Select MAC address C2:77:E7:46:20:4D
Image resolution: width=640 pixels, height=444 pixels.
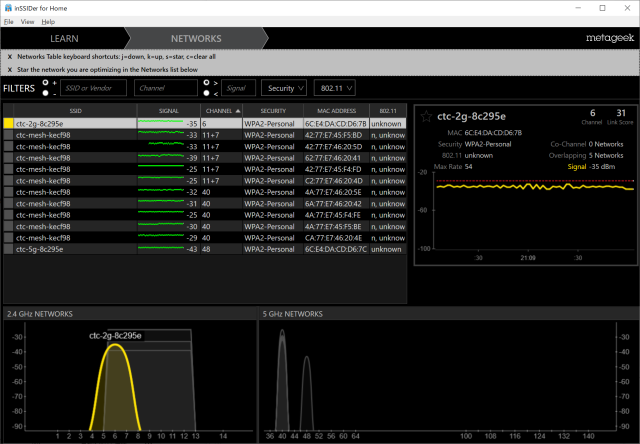pos(333,181)
